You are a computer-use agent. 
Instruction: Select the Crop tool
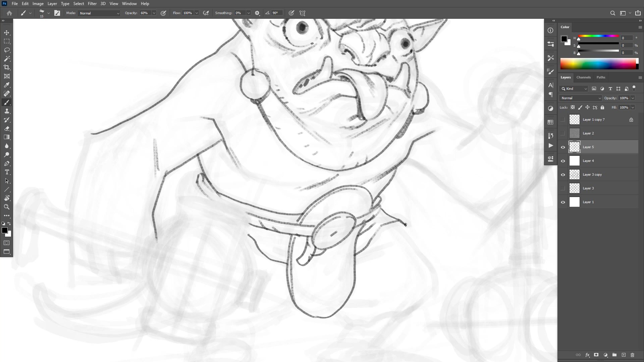(7, 67)
